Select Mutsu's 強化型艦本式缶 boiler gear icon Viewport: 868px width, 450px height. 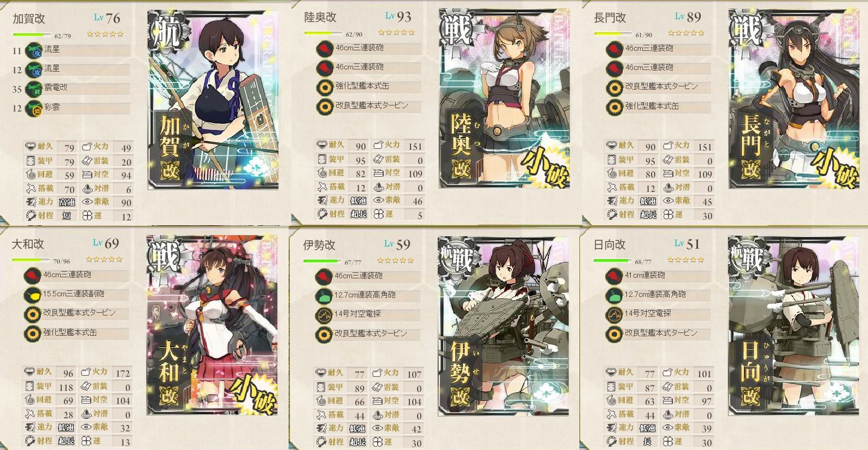coord(325,86)
